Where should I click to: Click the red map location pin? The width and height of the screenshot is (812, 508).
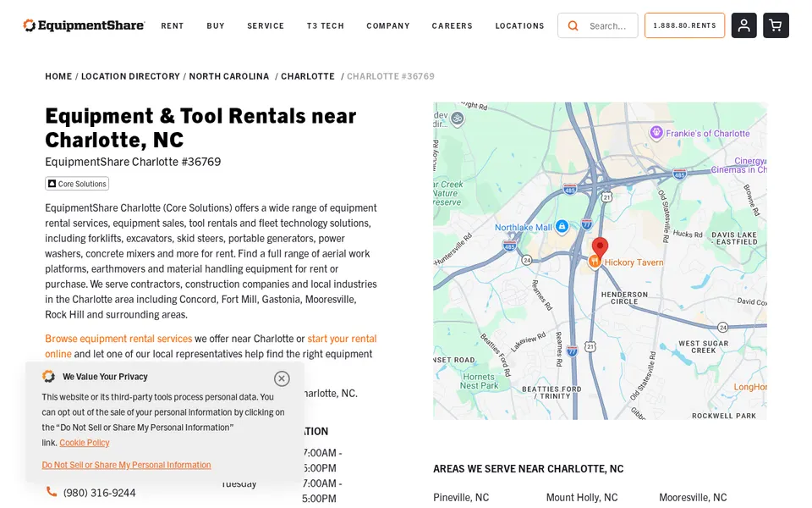600,247
